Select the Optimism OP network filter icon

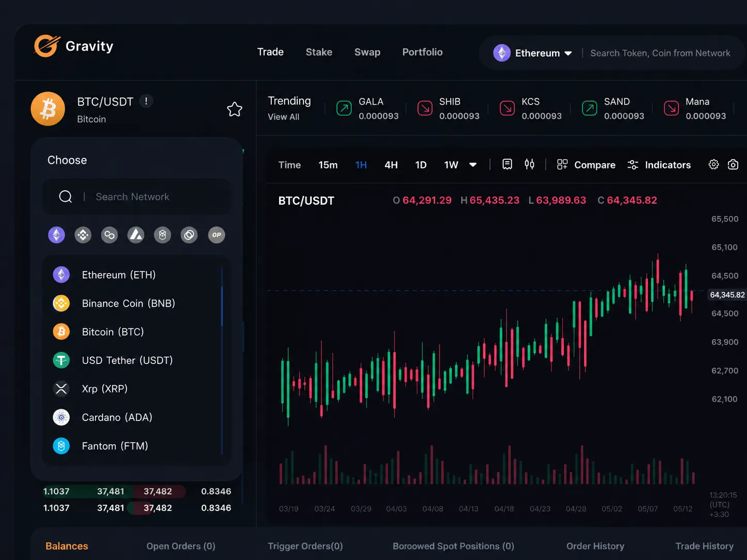point(217,235)
